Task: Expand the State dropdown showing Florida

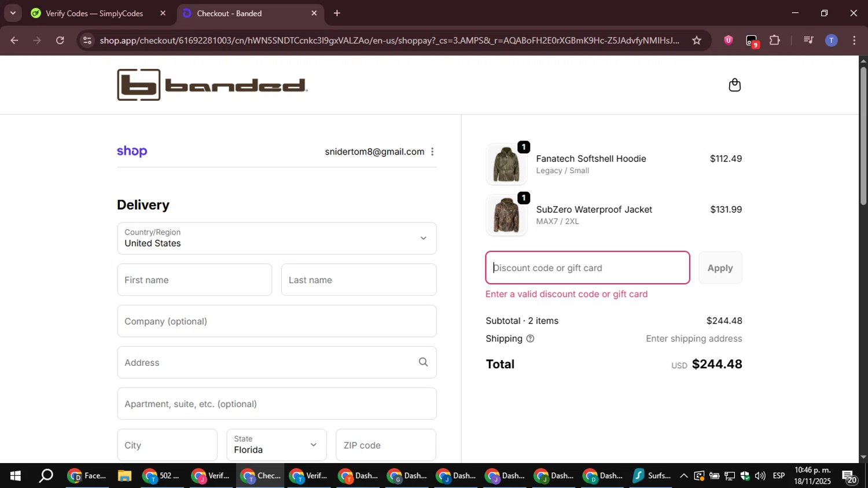Action: 277,445
